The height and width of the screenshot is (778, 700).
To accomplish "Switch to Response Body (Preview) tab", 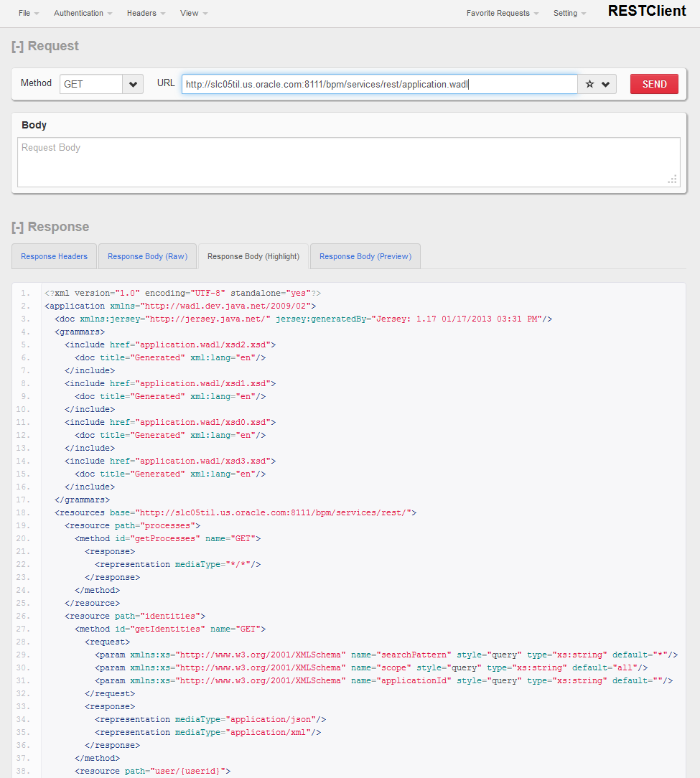I will [x=365, y=256].
